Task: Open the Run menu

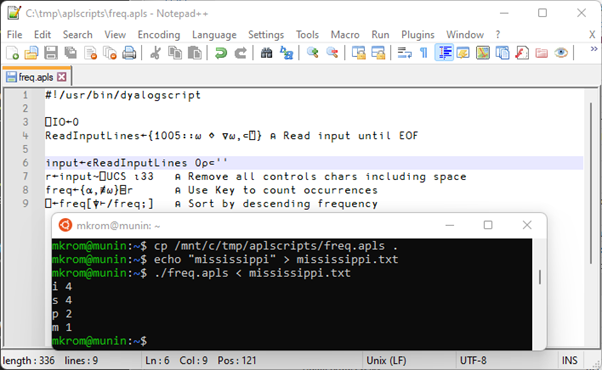Action: tap(380, 35)
